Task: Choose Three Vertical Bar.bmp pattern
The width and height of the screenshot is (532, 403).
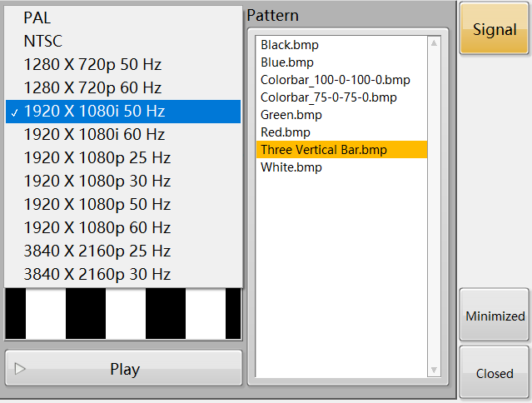Action: pos(323,150)
